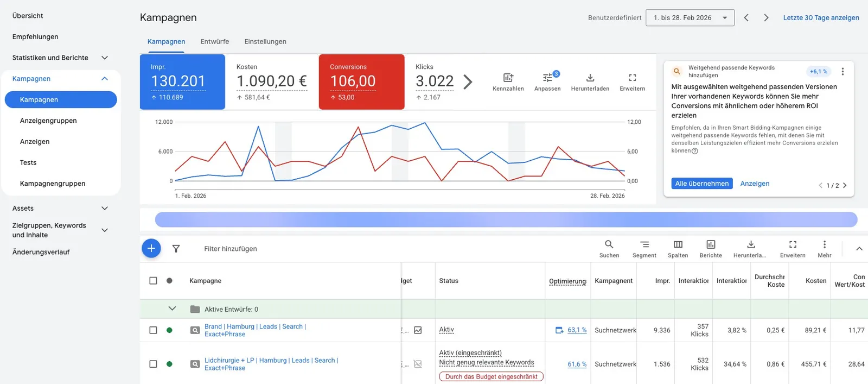Expand chart with the Erweitern icon
Image resolution: width=868 pixels, height=384 pixels.
(633, 78)
